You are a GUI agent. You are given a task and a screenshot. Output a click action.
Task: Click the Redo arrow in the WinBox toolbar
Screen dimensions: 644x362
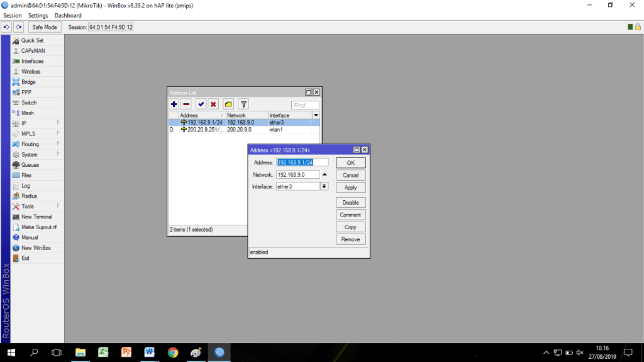(19, 27)
